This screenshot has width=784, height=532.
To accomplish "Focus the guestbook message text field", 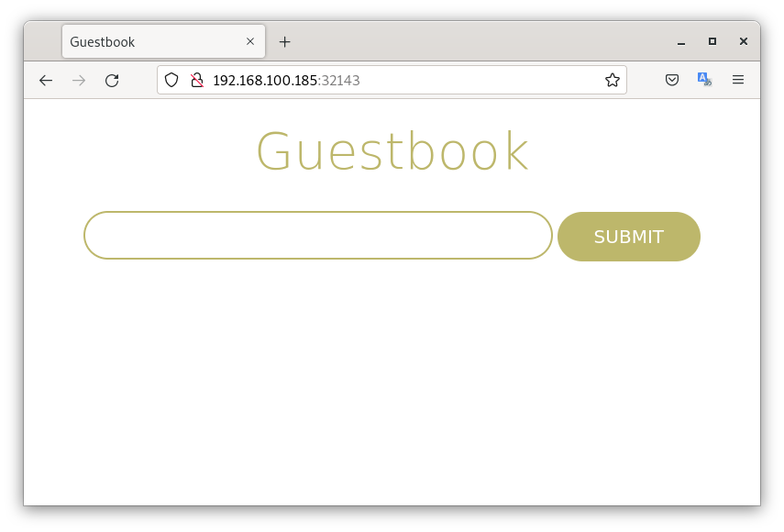I will pyautogui.click(x=317, y=236).
